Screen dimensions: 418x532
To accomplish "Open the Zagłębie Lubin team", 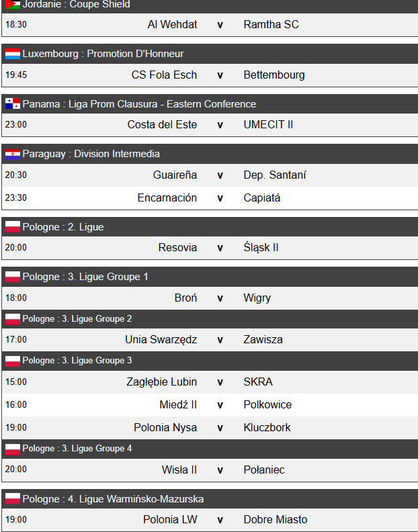I will point(161,382).
